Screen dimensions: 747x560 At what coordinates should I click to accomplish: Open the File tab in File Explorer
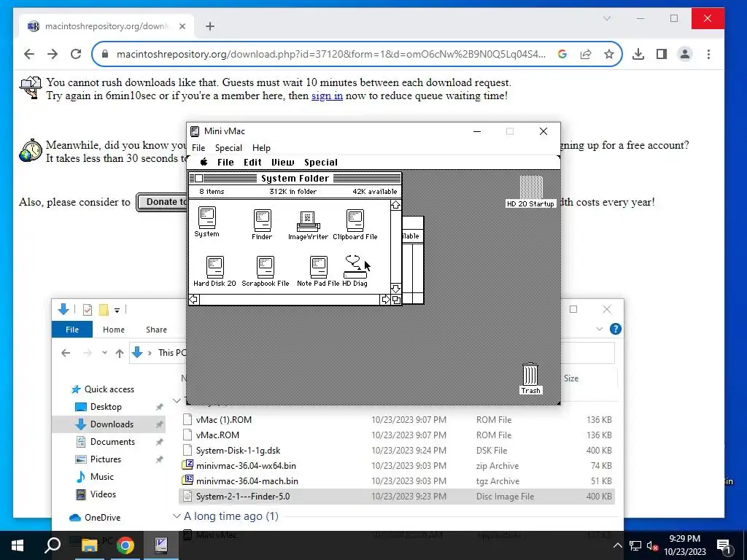72,330
